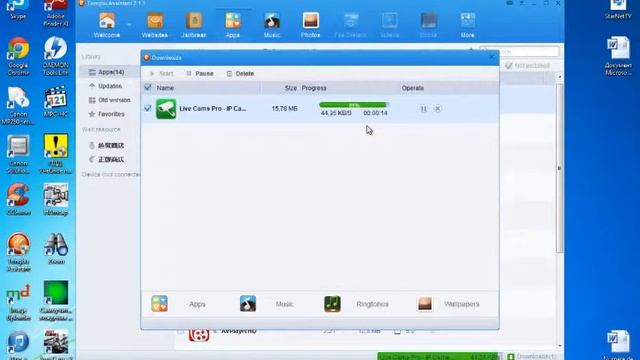Switch to the Ringtones footer tab label
640x360 pixels.
(x=372, y=304)
